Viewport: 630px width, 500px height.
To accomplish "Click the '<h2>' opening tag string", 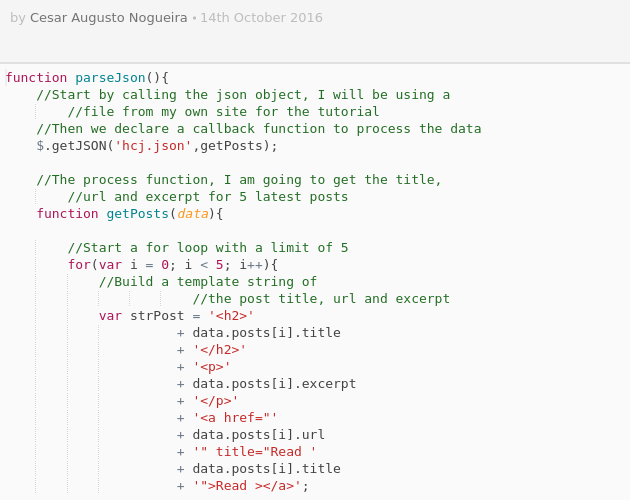I will coord(231,316).
